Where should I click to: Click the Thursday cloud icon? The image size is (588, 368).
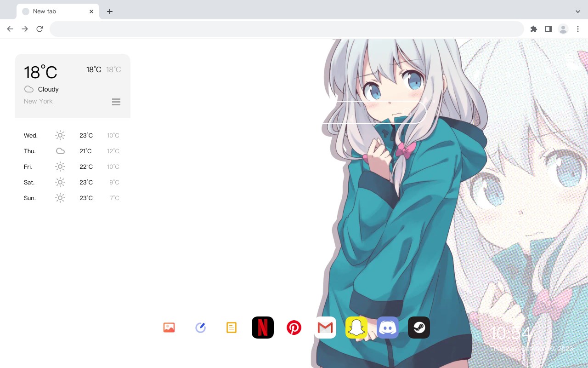(x=60, y=151)
